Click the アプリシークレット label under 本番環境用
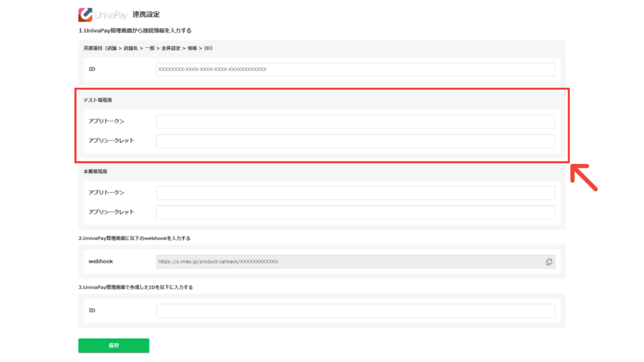The image size is (644, 362). click(x=111, y=212)
